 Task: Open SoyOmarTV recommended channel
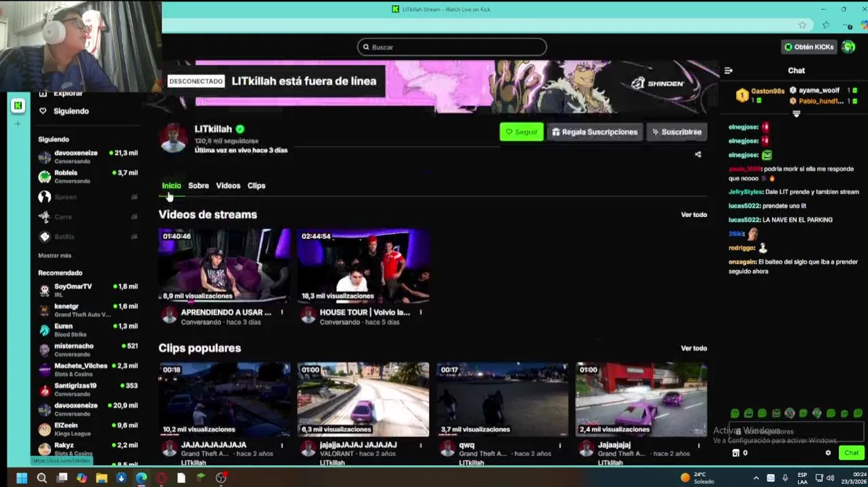tap(88, 290)
